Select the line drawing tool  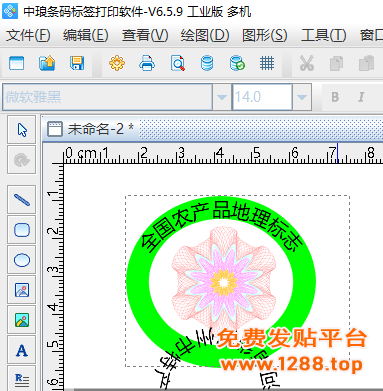[22, 200]
